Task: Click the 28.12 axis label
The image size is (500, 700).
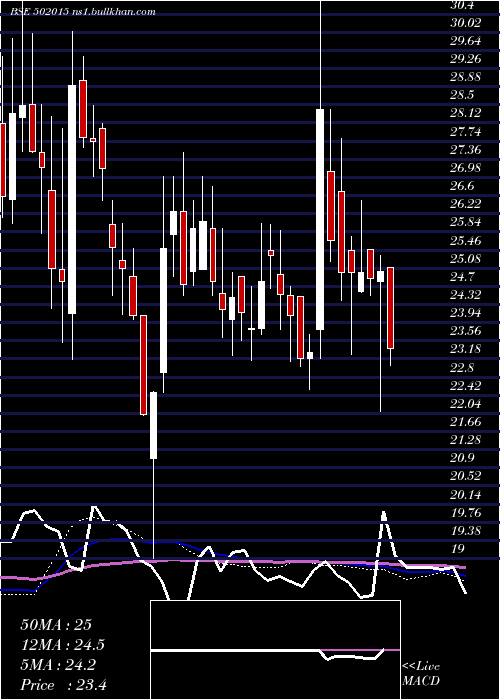Action: click(466, 114)
